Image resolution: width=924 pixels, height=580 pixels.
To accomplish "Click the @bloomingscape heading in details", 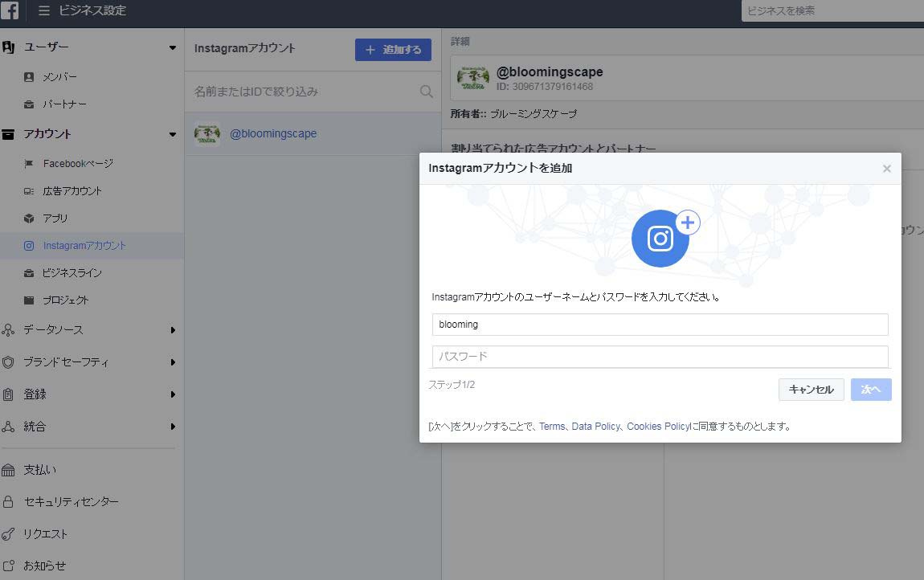I will click(x=550, y=72).
